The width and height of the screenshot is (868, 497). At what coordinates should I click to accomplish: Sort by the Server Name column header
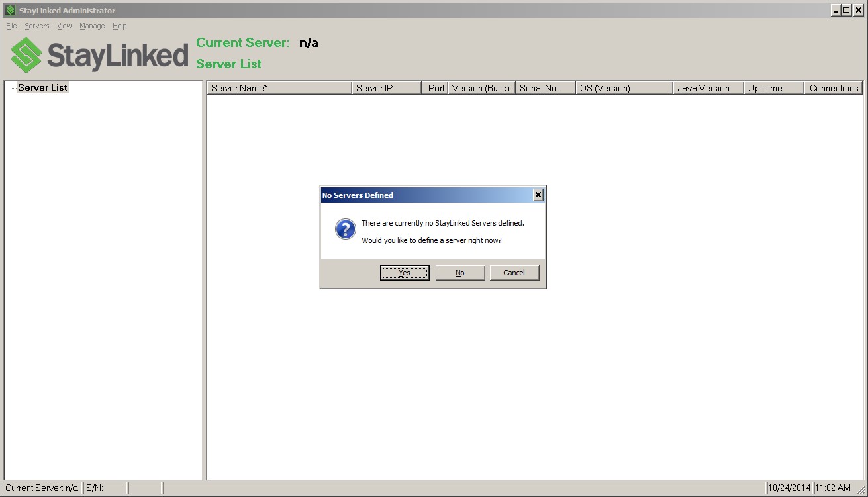[278, 87]
